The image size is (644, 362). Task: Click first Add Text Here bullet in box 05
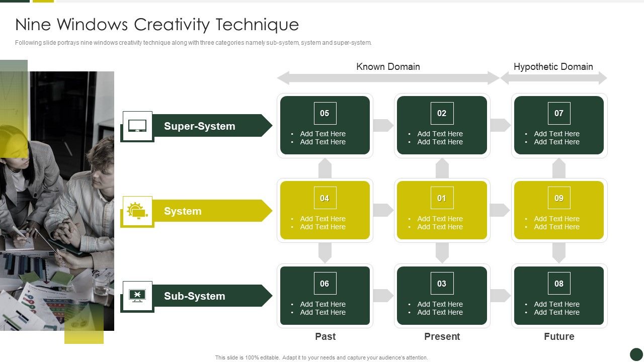[323, 134]
